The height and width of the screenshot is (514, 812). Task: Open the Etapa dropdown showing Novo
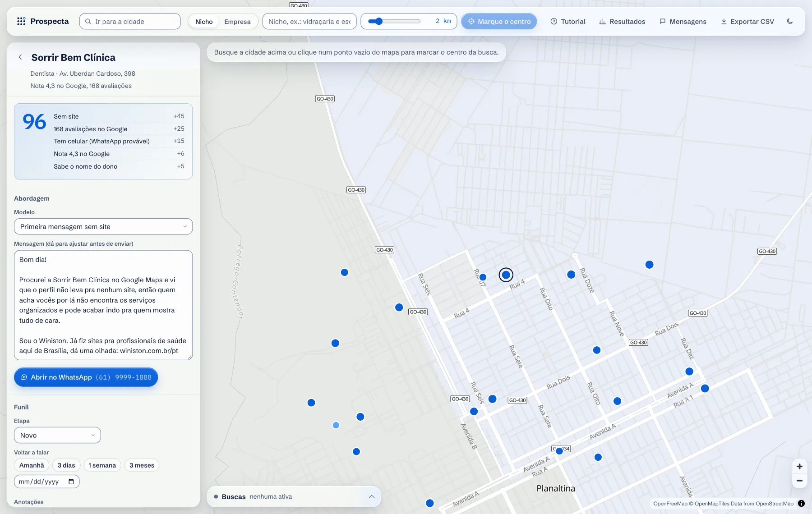(x=57, y=435)
